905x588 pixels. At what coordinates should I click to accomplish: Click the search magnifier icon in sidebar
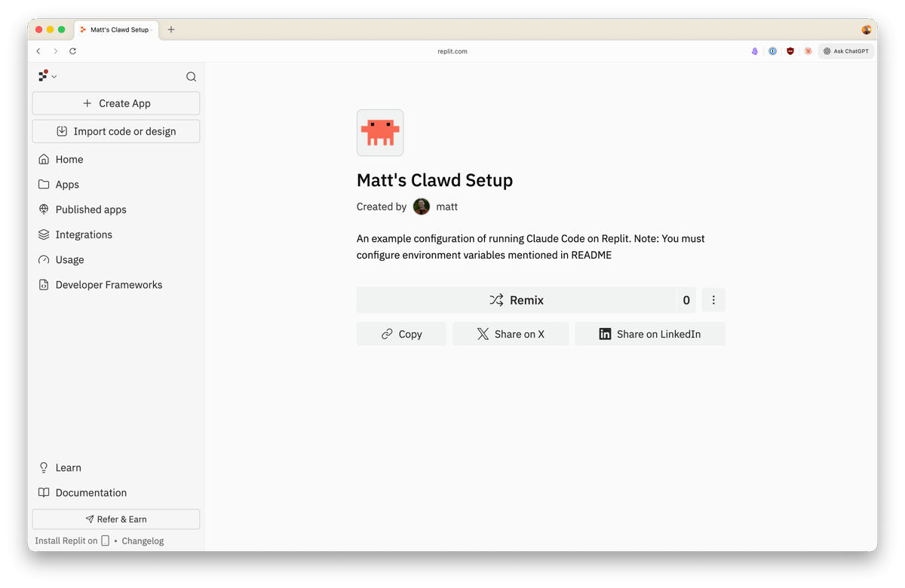coord(191,76)
